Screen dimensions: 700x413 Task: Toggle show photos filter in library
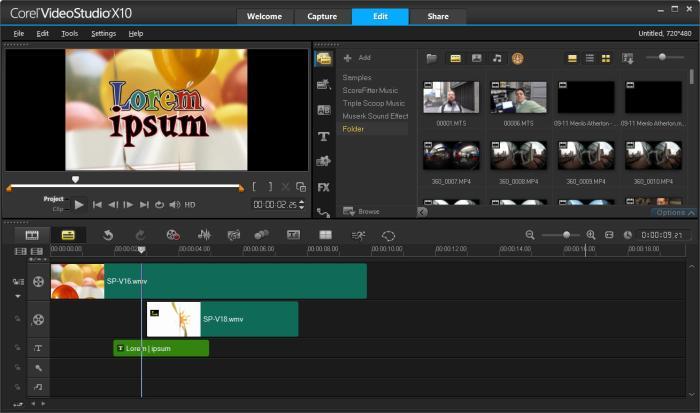pos(476,58)
